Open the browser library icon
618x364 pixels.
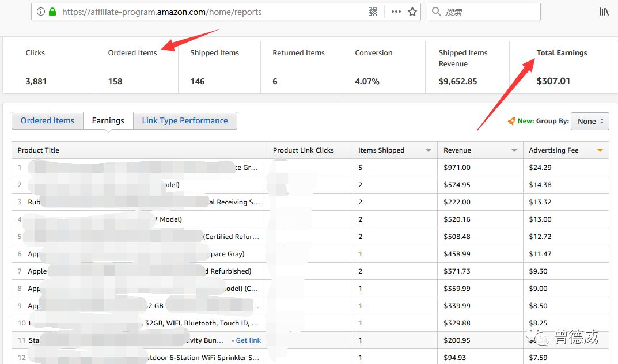coord(604,12)
